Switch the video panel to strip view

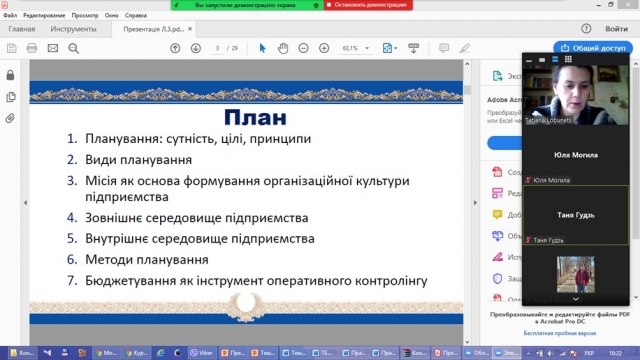555,60
